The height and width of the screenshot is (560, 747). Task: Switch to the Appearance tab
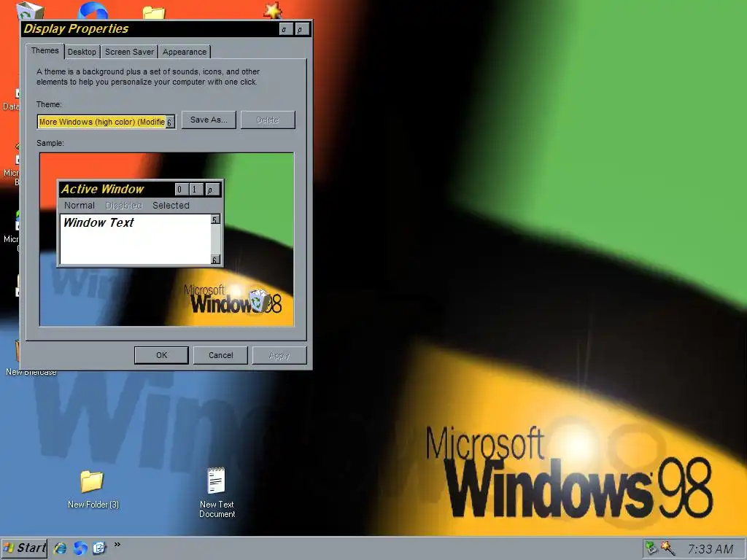[x=185, y=52]
